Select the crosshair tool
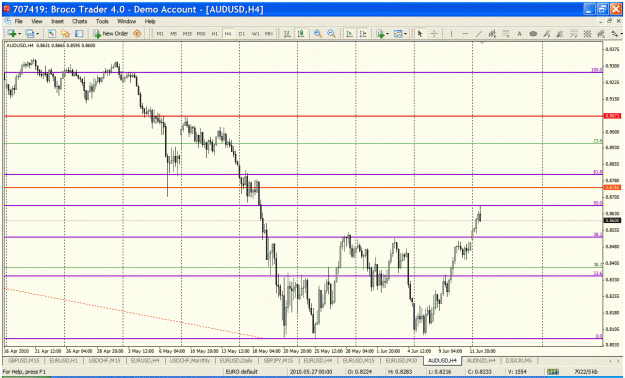This screenshot has width=625, height=378. 434,34
